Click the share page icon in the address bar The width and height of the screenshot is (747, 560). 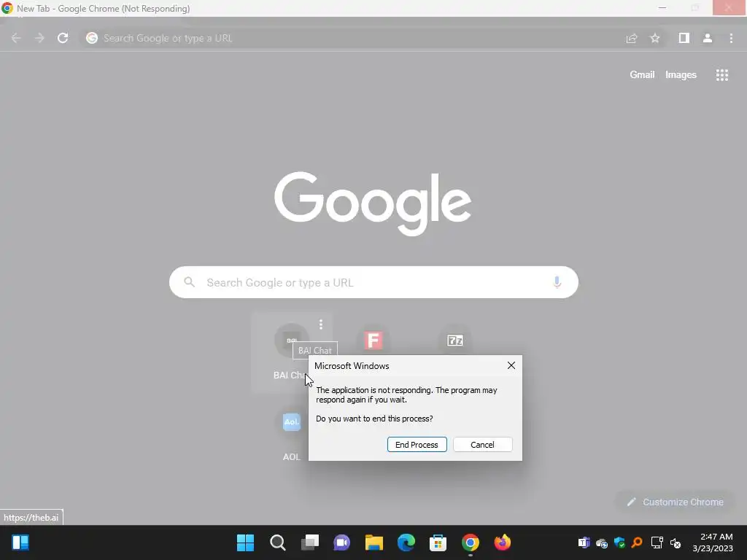click(x=632, y=38)
